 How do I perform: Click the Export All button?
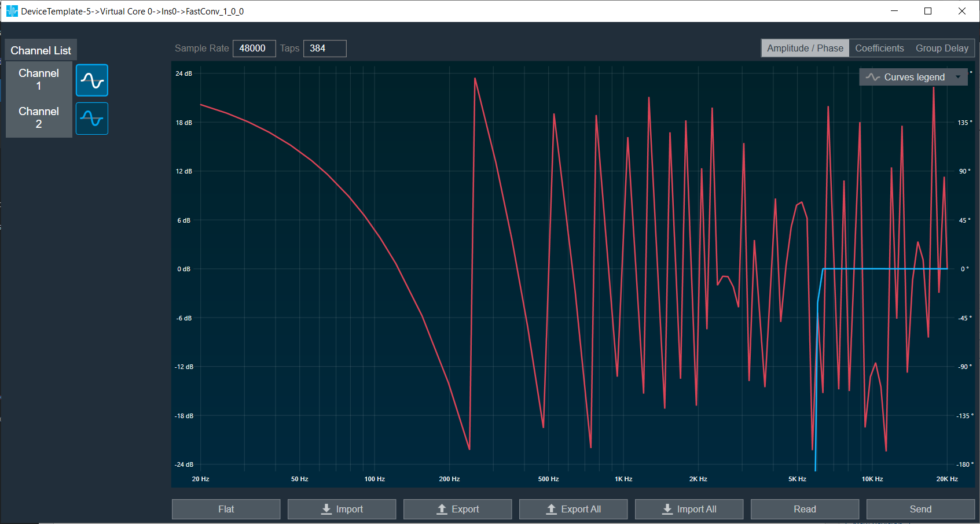pyautogui.click(x=574, y=509)
